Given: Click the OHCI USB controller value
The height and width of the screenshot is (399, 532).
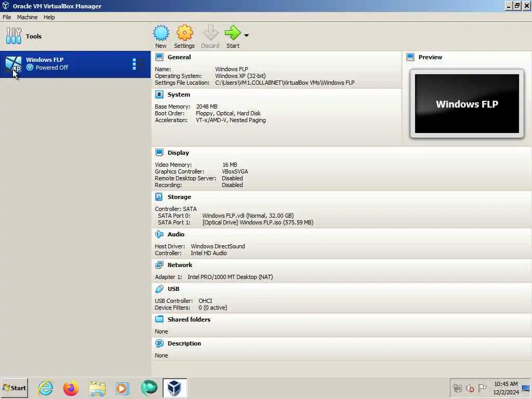Looking at the screenshot, I should [205, 301].
